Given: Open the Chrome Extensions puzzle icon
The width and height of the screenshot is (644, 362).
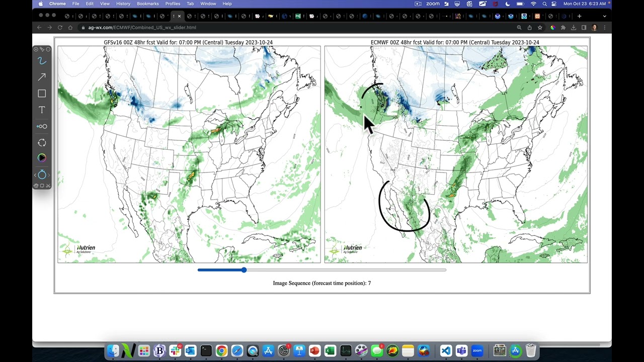Looking at the screenshot, I should [563, 28].
